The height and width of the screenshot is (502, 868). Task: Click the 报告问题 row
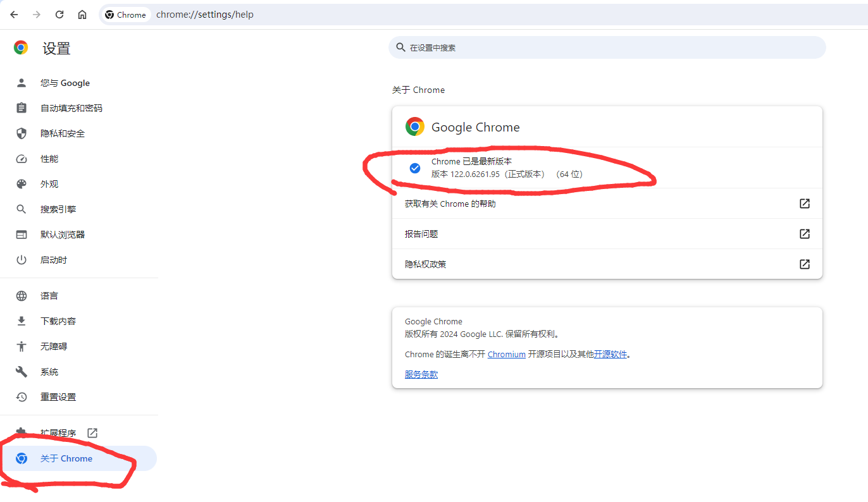coord(607,234)
